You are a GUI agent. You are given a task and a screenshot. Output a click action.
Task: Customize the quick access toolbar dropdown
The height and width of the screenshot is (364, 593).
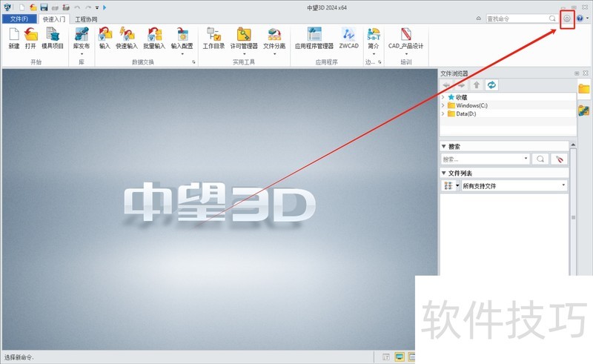click(97, 7)
